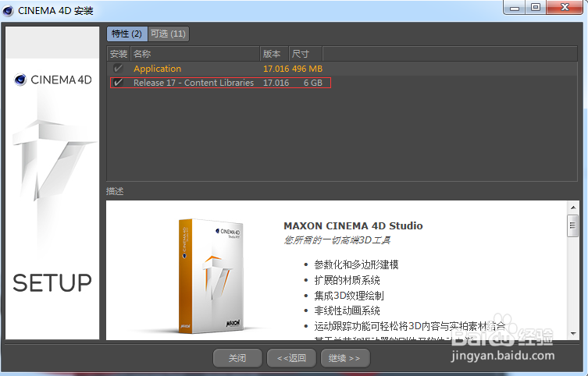Switch to the 特性 (2) tab
The image size is (588, 376).
click(127, 34)
